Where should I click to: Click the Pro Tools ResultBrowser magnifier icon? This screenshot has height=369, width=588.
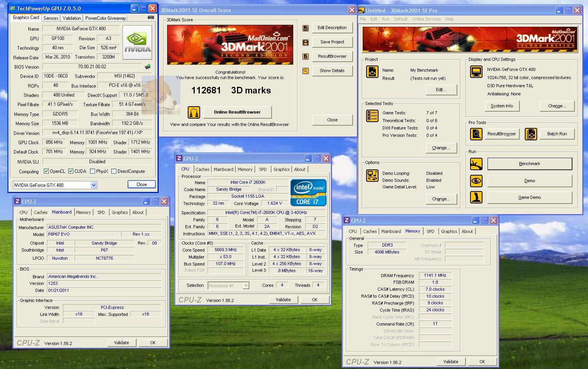tap(476, 134)
